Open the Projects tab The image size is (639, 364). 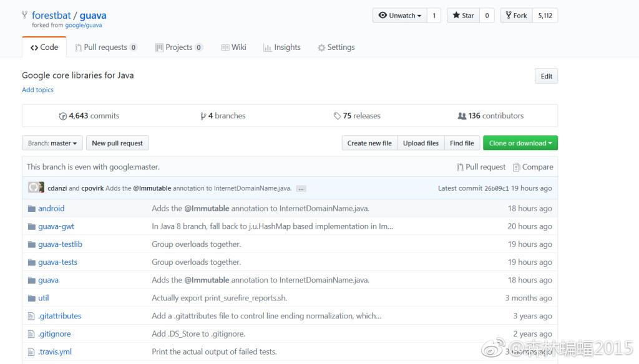(178, 47)
